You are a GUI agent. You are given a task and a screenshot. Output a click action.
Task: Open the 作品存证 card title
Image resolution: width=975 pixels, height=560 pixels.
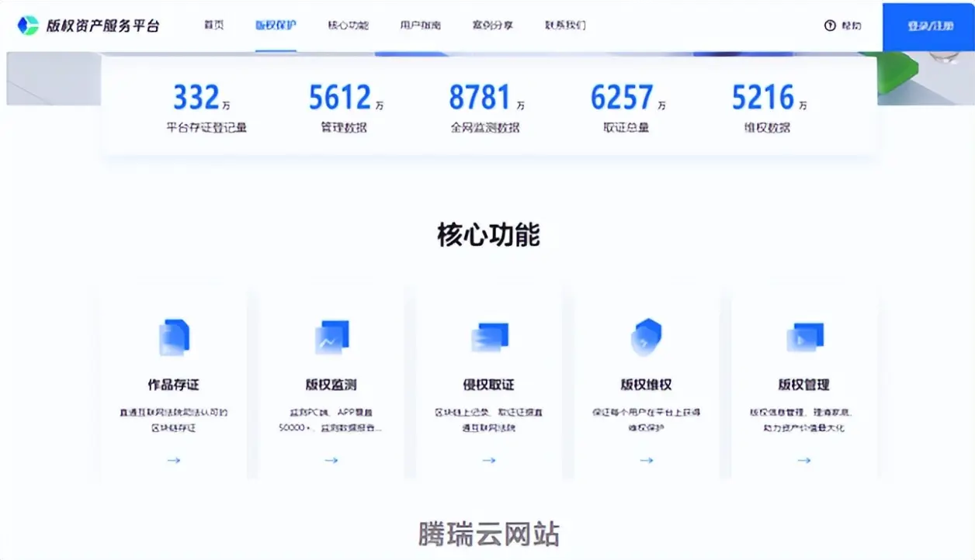coord(174,385)
